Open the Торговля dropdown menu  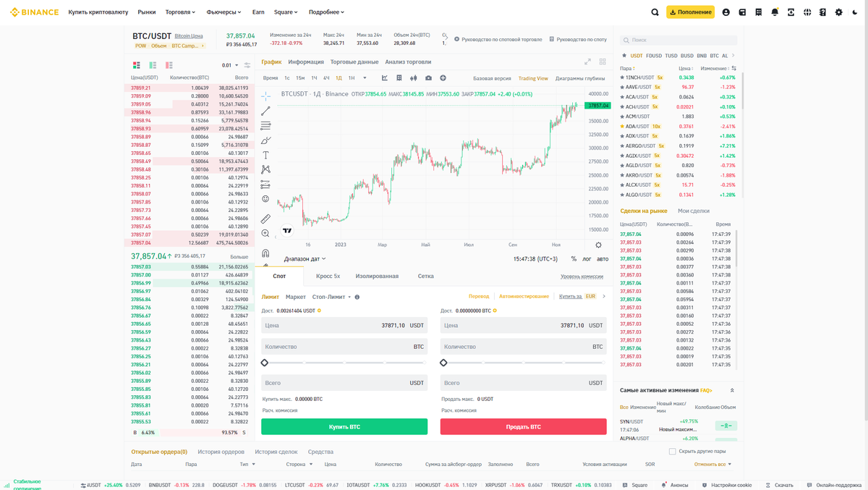point(180,12)
